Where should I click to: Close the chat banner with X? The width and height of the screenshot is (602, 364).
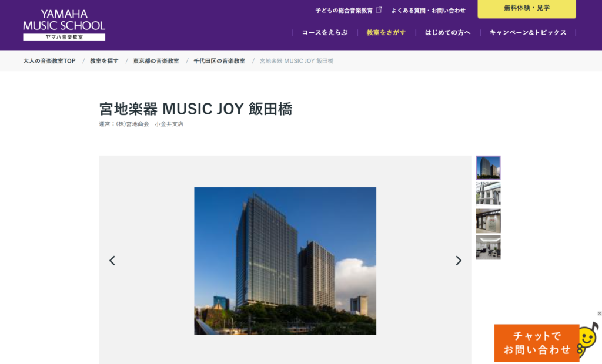tap(599, 314)
